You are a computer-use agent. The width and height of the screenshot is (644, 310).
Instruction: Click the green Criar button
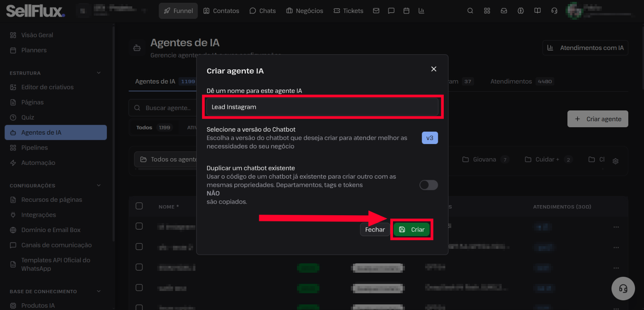click(x=412, y=229)
